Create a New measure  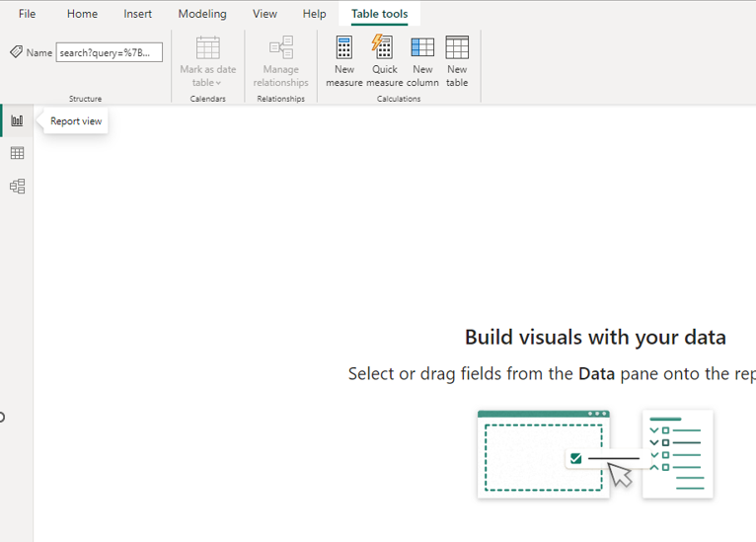(344, 62)
